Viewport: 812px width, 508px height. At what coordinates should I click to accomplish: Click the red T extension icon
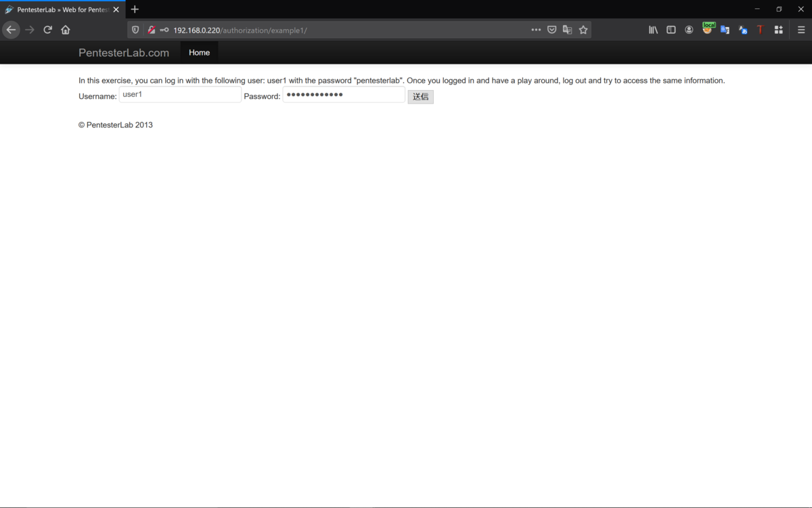(761, 30)
